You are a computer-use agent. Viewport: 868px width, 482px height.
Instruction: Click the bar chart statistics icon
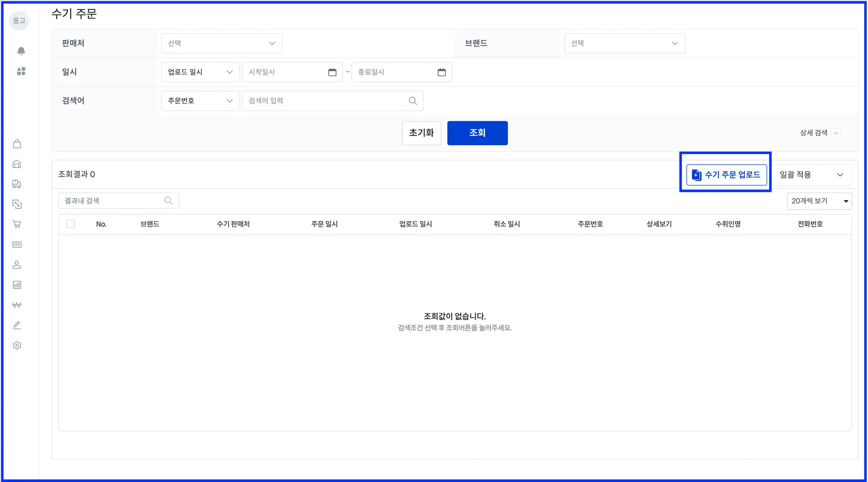point(17,285)
